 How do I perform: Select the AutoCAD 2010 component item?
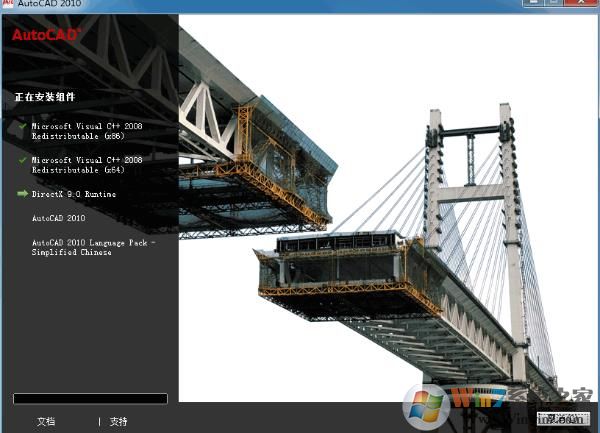coord(59,217)
